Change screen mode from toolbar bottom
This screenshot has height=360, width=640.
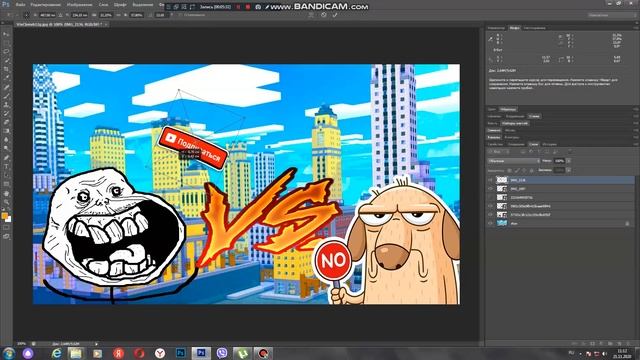(x=6, y=236)
